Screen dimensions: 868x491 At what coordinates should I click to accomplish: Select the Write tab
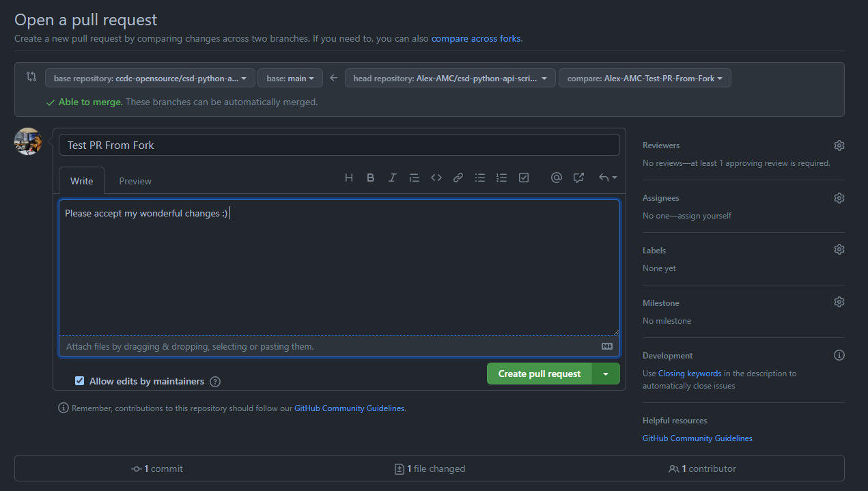click(82, 181)
